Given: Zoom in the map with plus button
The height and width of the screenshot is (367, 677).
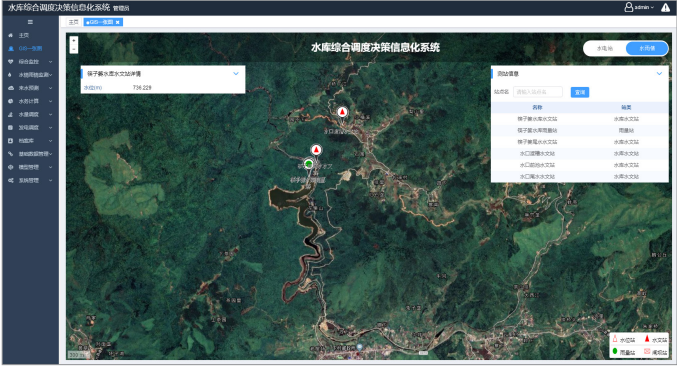Looking at the screenshot, I should pos(74,41).
